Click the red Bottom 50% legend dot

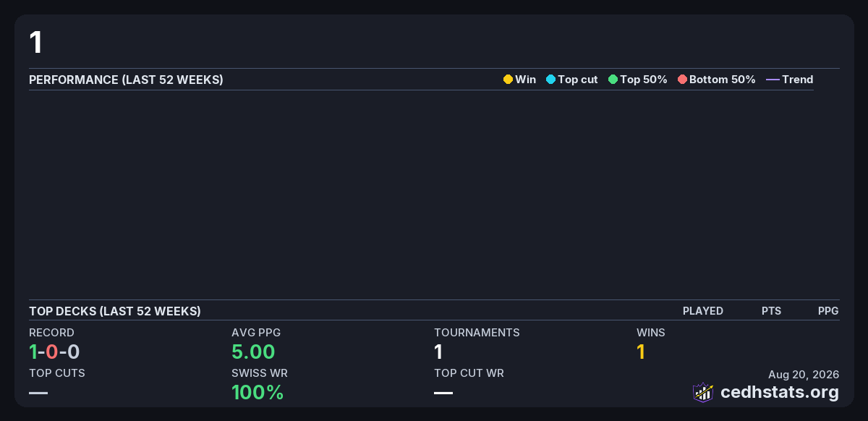pos(682,80)
